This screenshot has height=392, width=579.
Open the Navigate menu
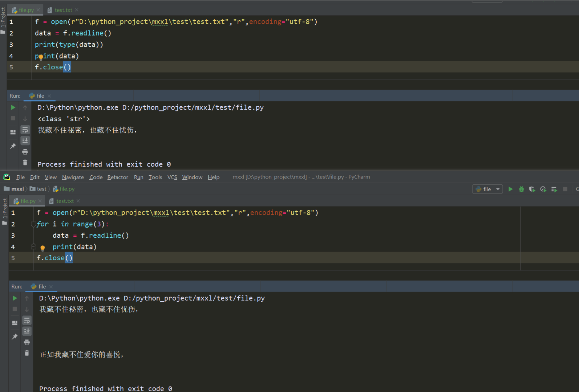(73, 177)
